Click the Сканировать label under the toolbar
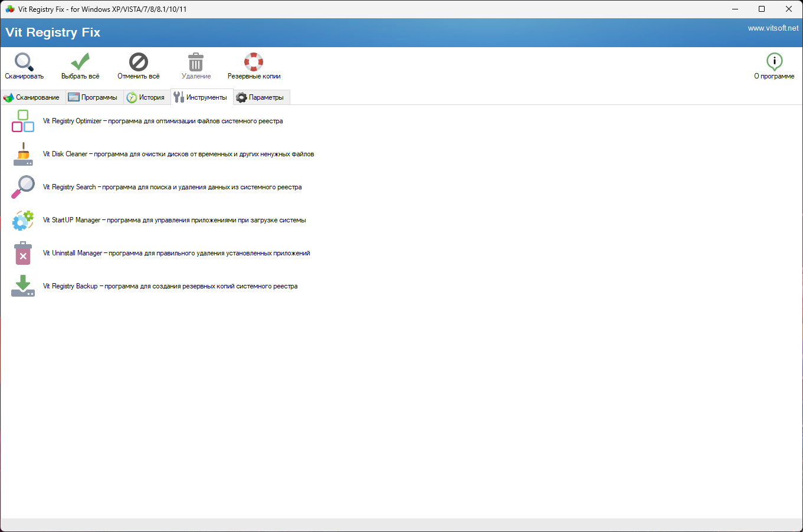 24,76
